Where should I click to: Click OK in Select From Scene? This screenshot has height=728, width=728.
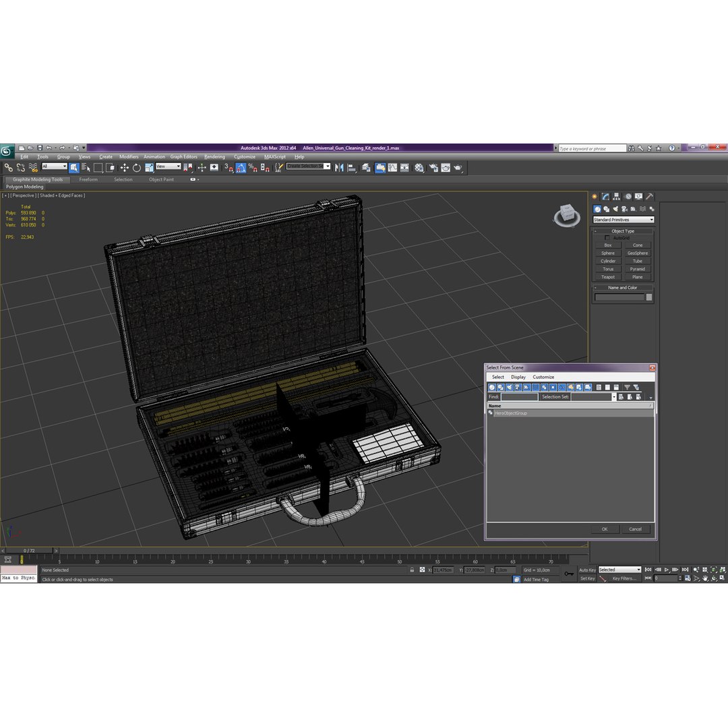605,529
